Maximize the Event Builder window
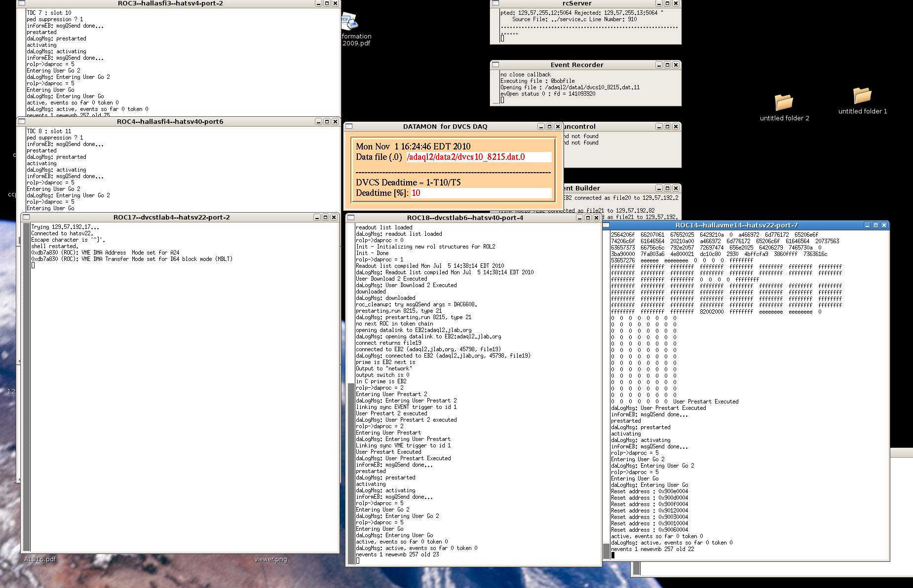 point(667,188)
